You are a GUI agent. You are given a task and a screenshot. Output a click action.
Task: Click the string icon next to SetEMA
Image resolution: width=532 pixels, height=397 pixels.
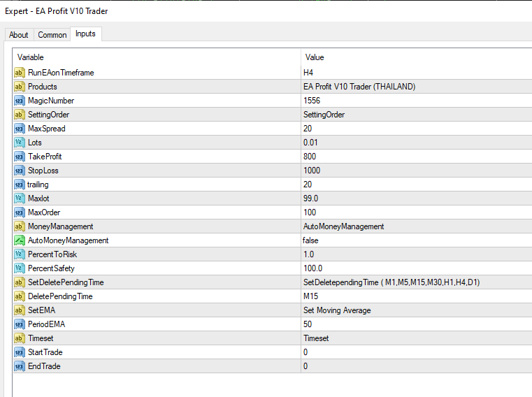tap(20, 310)
